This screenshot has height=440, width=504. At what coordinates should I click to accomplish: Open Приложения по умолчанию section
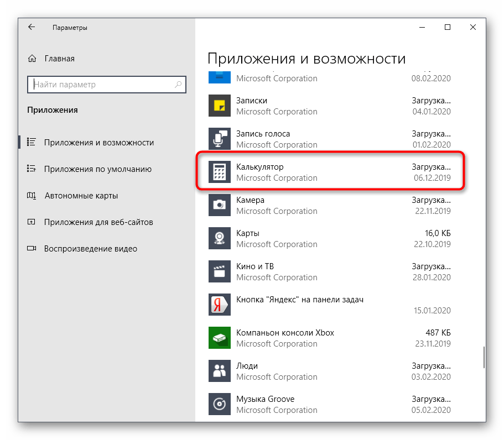click(97, 169)
